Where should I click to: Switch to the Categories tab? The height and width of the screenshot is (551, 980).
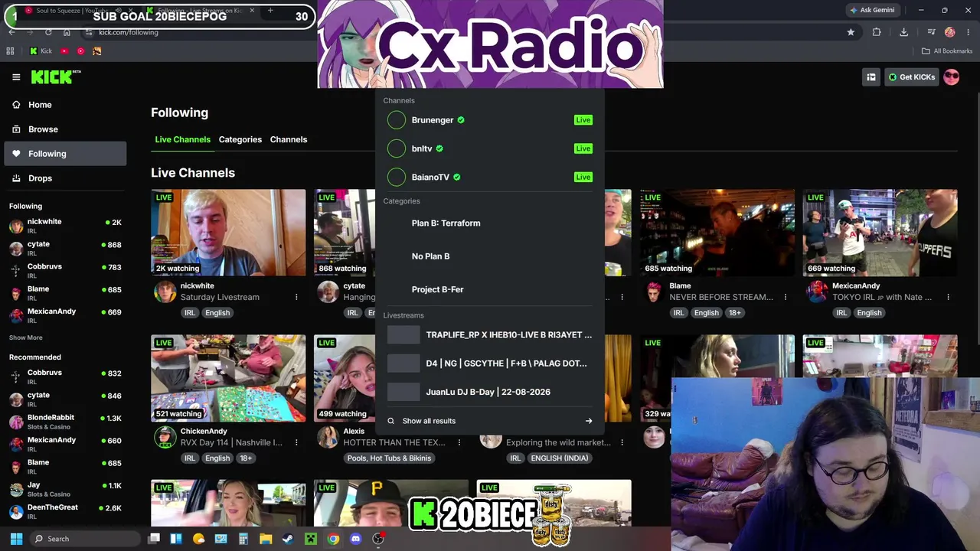240,139
